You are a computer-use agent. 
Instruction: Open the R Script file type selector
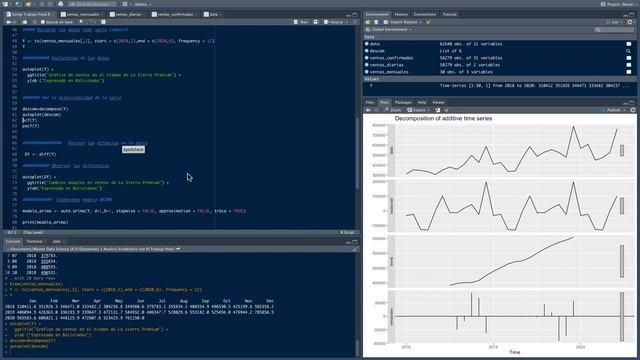click(x=347, y=233)
